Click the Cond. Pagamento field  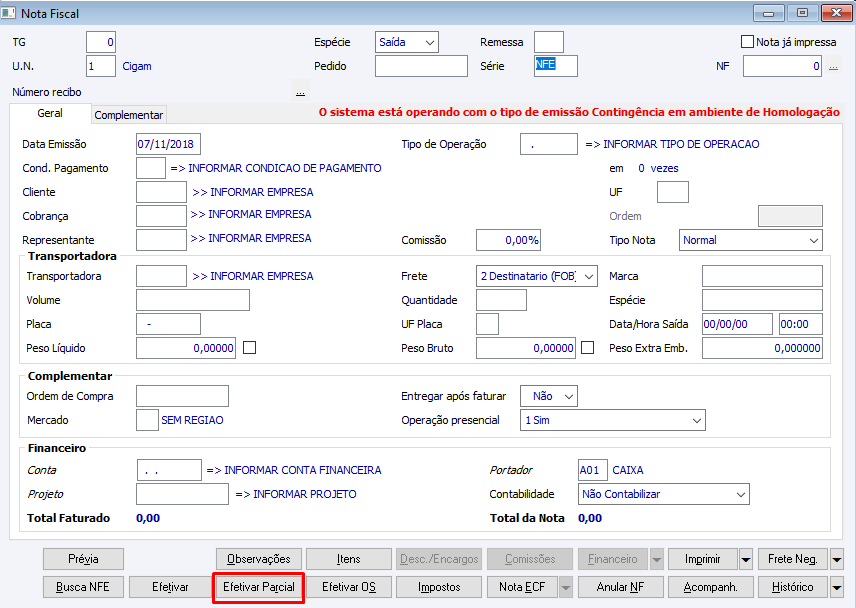click(151, 168)
